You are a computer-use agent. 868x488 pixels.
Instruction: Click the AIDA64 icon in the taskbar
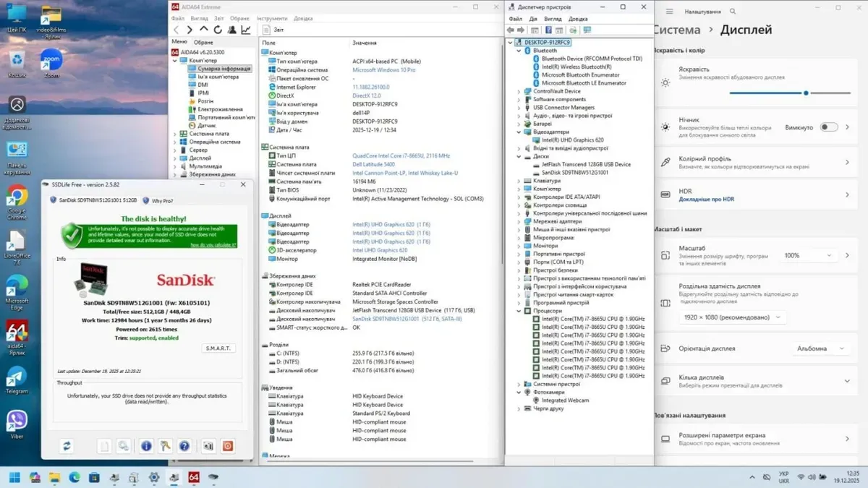[194, 477]
